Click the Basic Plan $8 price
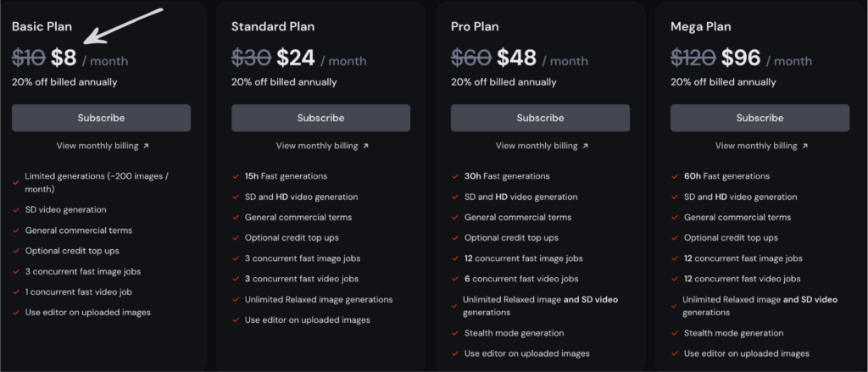This screenshot has width=868, height=372. [64, 58]
